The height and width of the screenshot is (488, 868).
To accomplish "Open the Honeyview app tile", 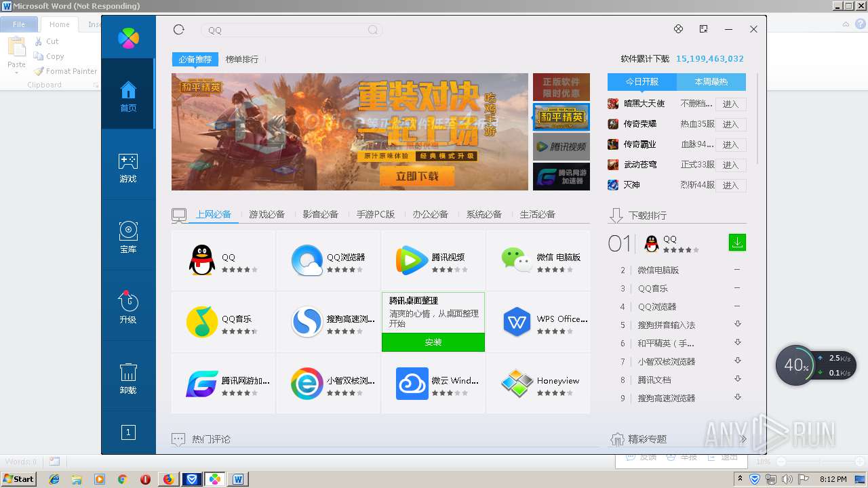I will (538, 384).
